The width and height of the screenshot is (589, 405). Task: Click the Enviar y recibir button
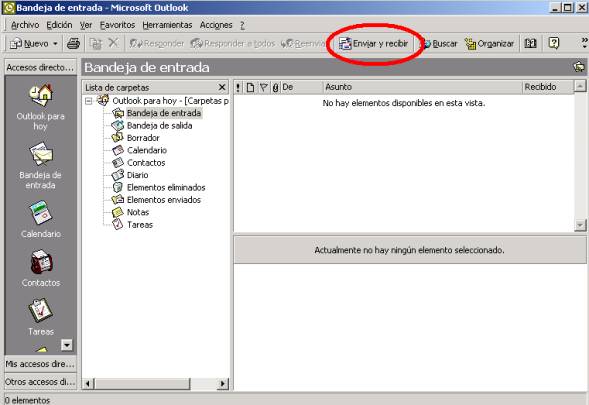[x=373, y=44]
